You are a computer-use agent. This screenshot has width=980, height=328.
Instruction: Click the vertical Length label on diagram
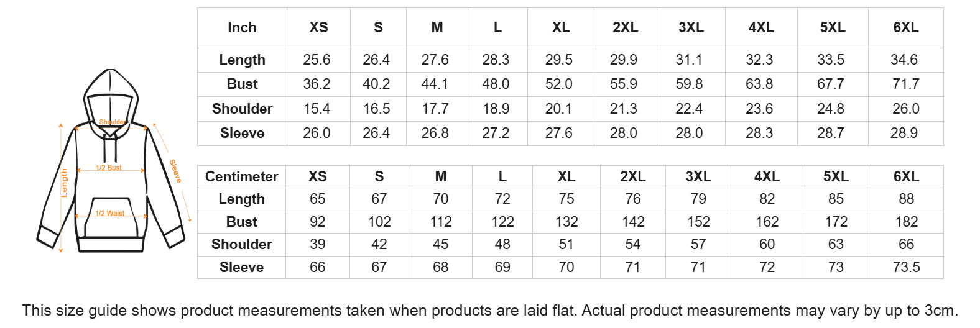tap(64, 183)
